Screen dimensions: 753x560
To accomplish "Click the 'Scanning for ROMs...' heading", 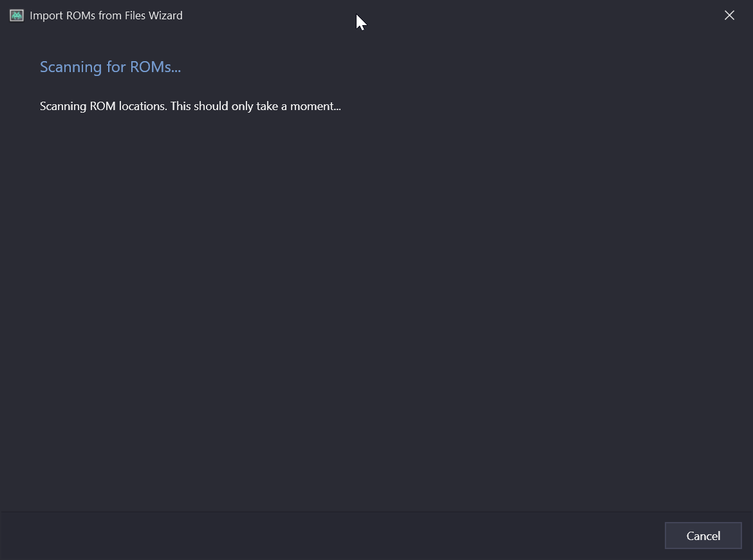I will coord(111,67).
